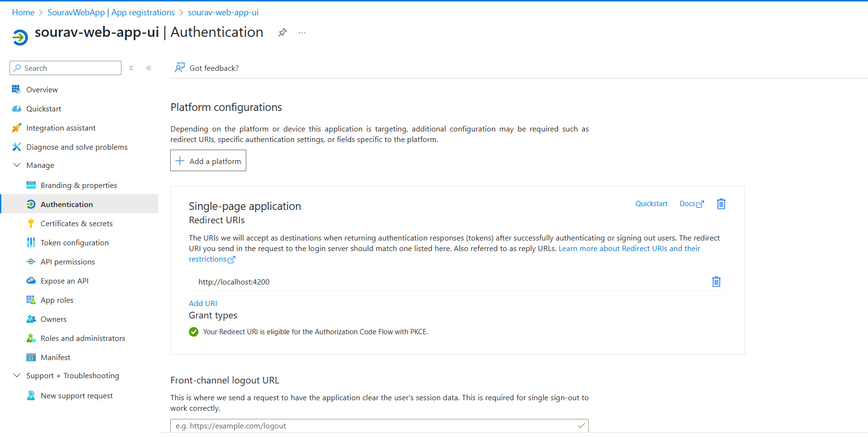Click the Quickstart cloud icon
Screen dimensions: 868x438
pos(16,109)
